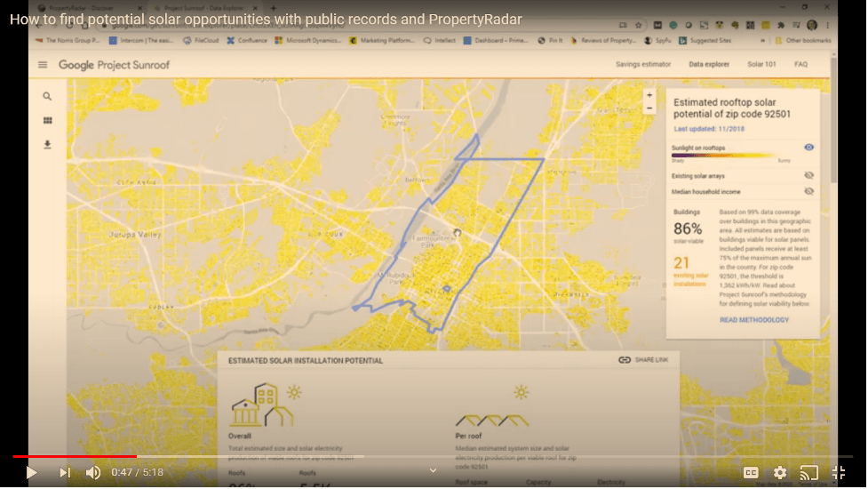Click Last updated: 11/2018 text
This screenshot has width=868, height=489.
[709, 129]
